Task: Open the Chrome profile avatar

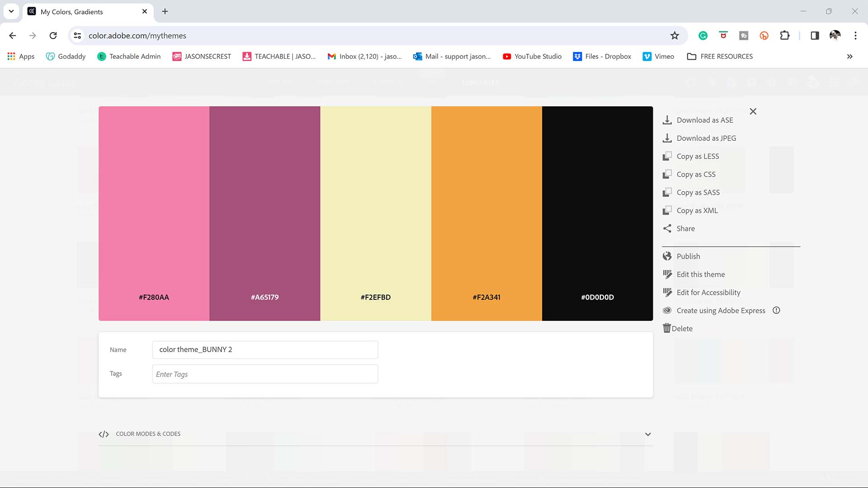Action: (835, 36)
